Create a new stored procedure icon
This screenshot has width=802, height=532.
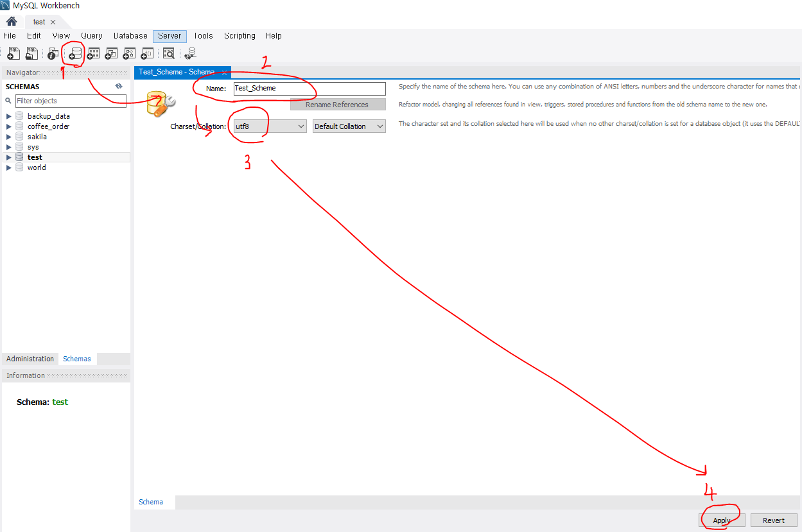pos(129,55)
